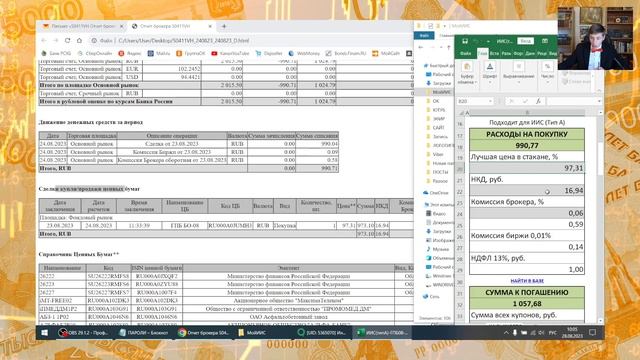Click Excel Undo arrow in title bar
The image size is (640, 360).
(476, 41)
